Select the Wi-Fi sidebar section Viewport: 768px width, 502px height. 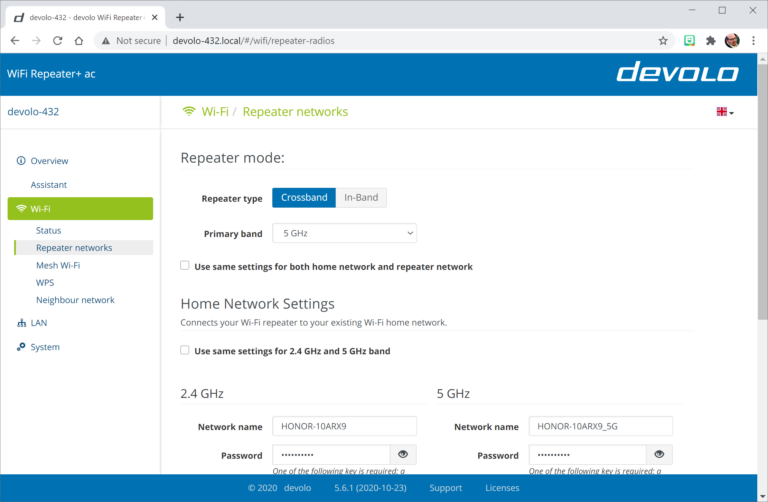click(x=80, y=209)
